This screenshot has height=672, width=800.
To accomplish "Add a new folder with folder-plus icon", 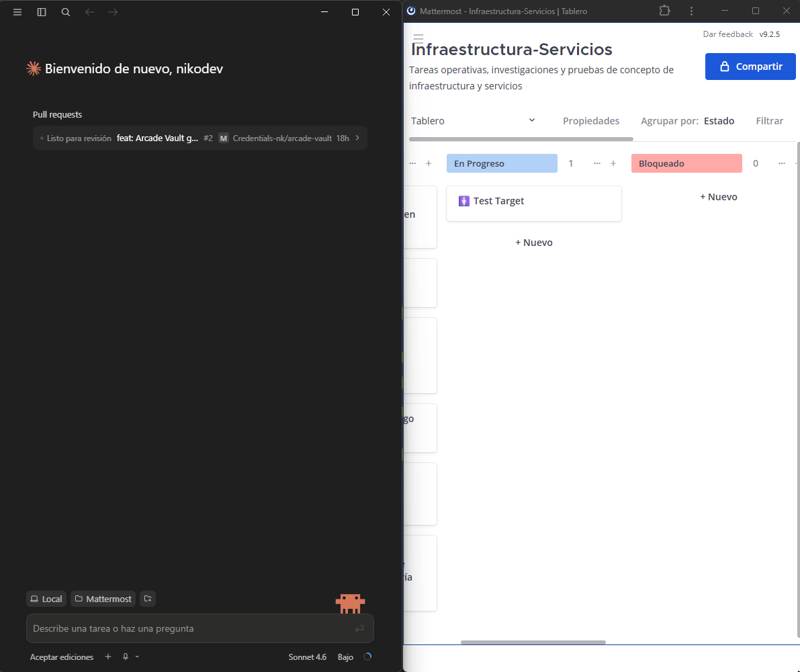I will pyautogui.click(x=148, y=599).
